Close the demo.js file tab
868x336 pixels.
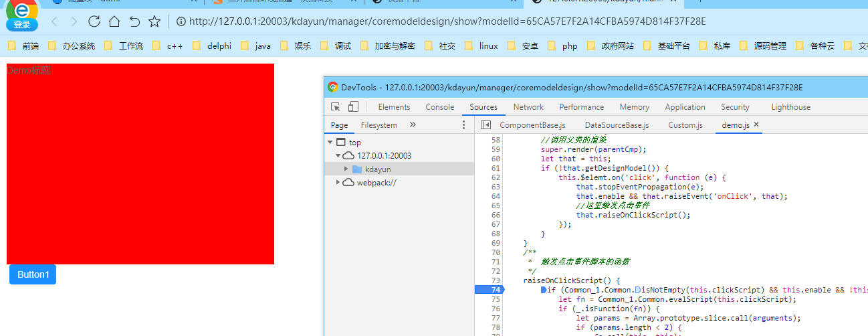click(756, 124)
